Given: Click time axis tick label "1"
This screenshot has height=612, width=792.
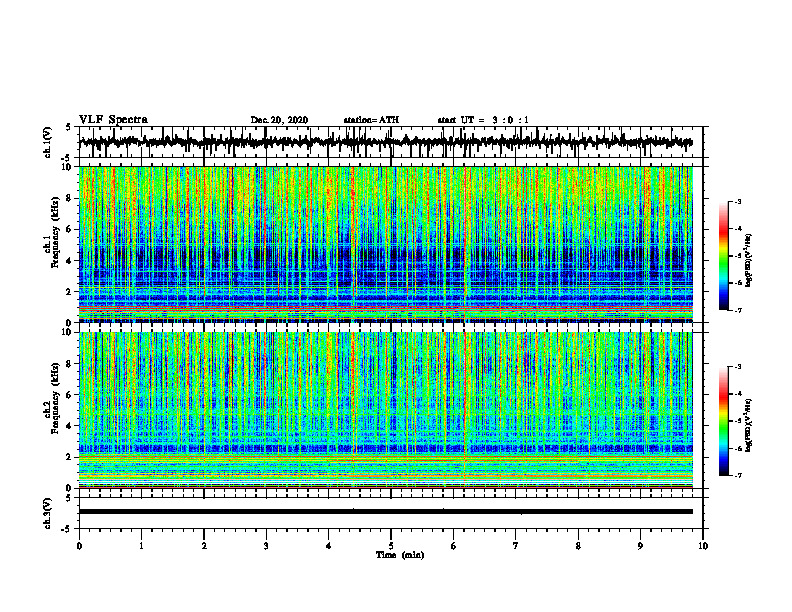Looking at the screenshot, I should coord(141,546).
